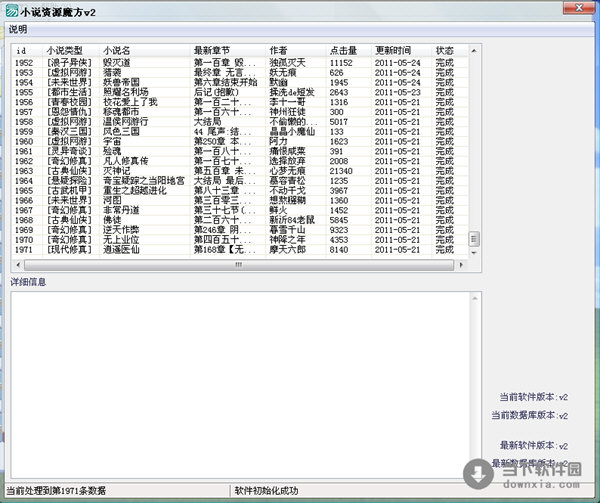Sort the list by the id column header
This screenshot has height=503, width=600.
(x=22, y=50)
